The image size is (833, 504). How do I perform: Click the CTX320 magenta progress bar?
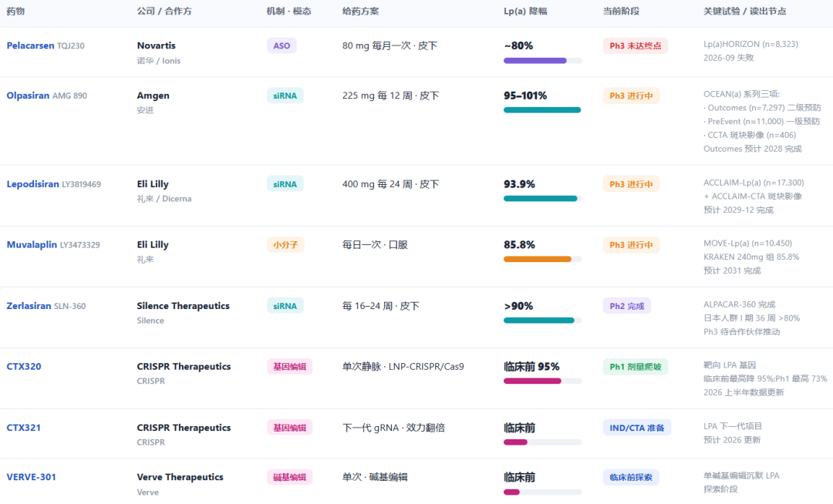542,381
